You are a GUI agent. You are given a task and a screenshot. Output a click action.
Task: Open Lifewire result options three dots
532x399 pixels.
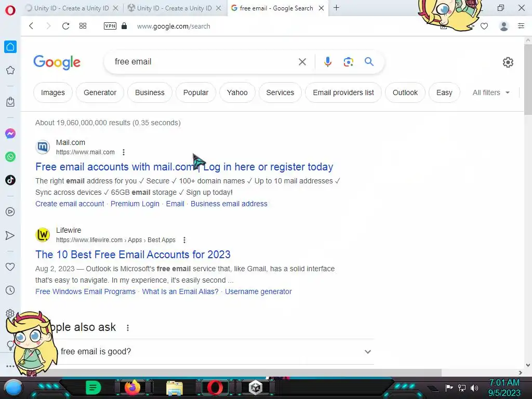coord(184,240)
